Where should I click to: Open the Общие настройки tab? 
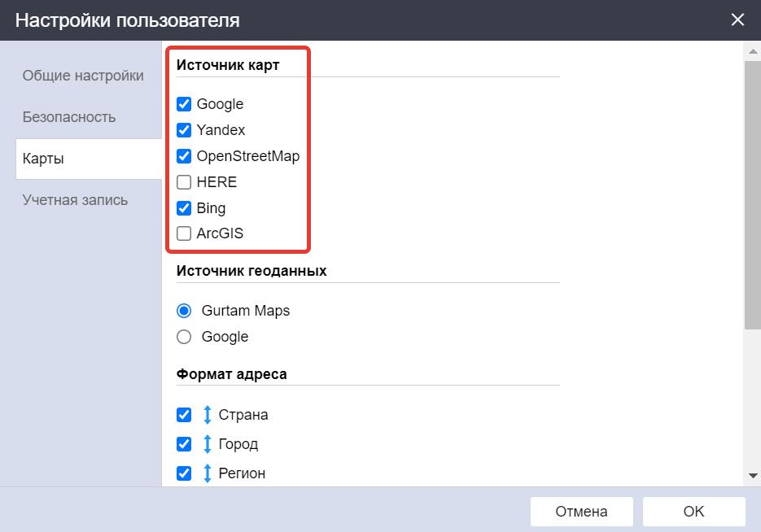(x=83, y=76)
